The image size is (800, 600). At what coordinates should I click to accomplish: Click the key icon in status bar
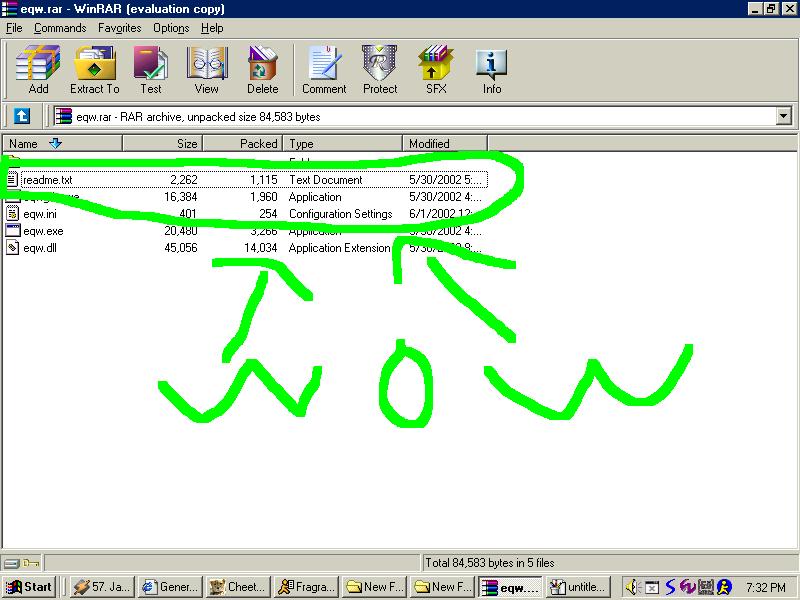point(31,563)
